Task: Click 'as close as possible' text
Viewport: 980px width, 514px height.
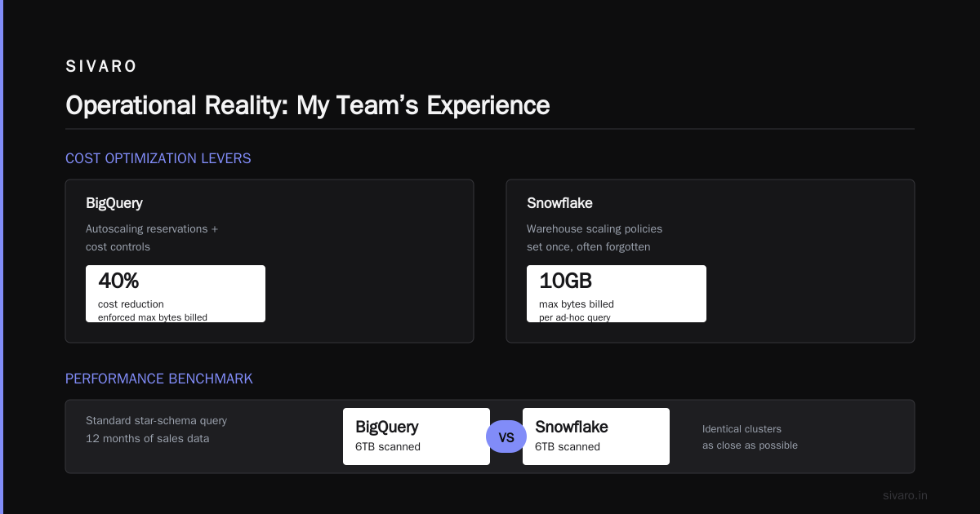Action: pyautogui.click(x=750, y=445)
